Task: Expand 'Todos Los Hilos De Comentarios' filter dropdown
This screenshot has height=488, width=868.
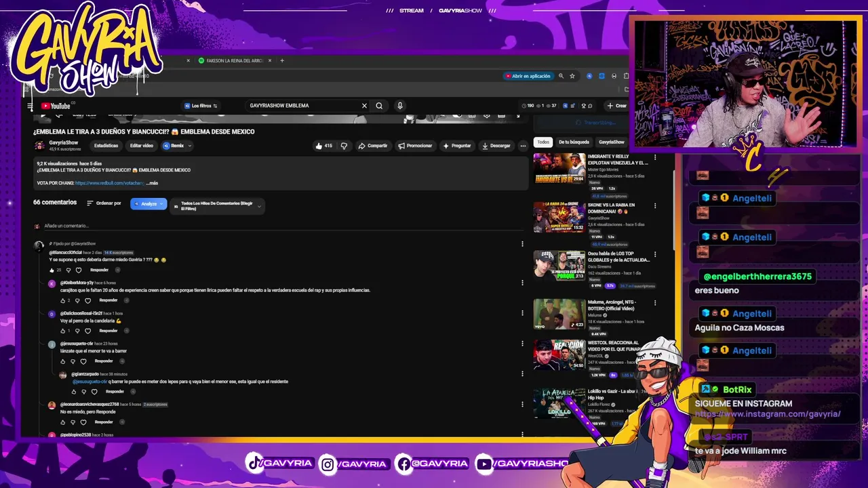Action: [217, 206]
